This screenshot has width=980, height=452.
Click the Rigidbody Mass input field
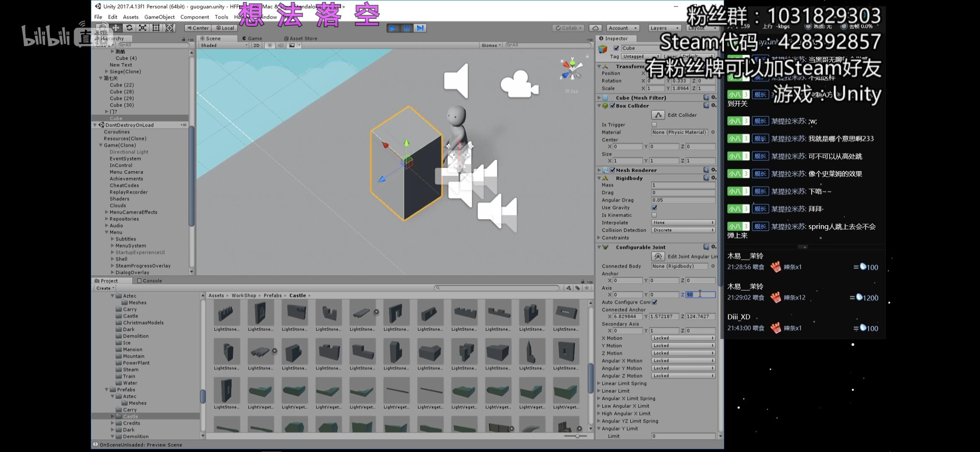(x=683, y=185)
